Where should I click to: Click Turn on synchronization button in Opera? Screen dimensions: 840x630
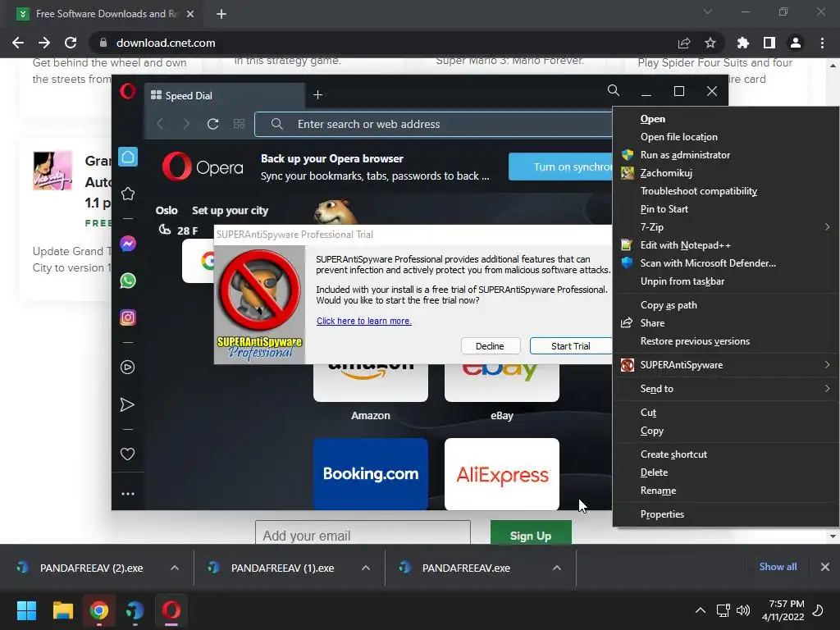click(x=560, y=167)
